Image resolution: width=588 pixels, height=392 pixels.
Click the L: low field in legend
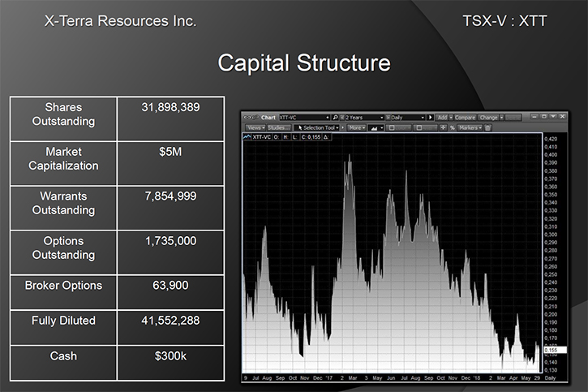(x=294, y=137)
